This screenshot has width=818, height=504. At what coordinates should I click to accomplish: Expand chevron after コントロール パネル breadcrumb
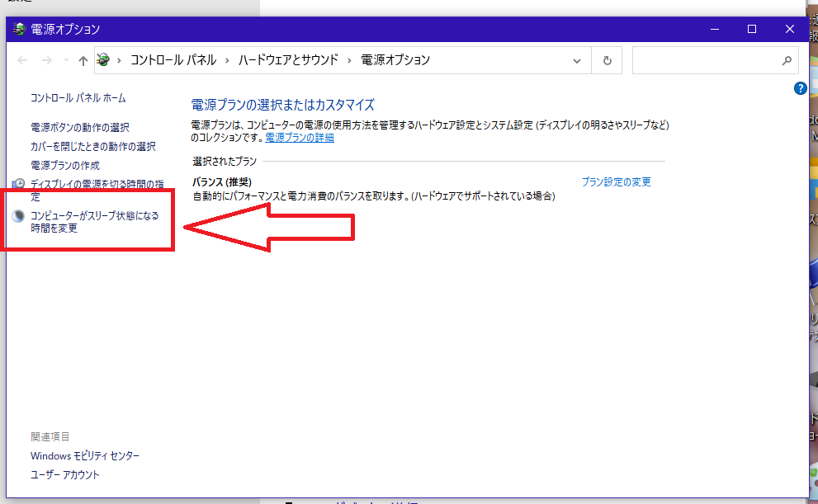point(227,60)
